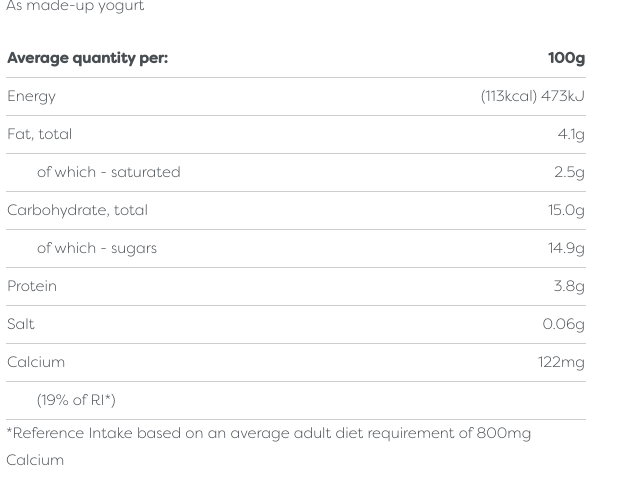Select the Salt row label

(21, 324)
